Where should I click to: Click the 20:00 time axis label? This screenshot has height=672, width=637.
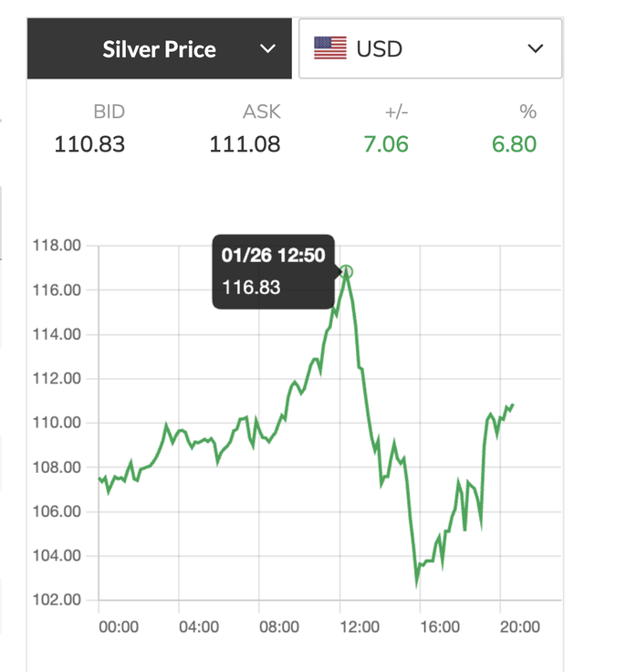tap(519, 627)
